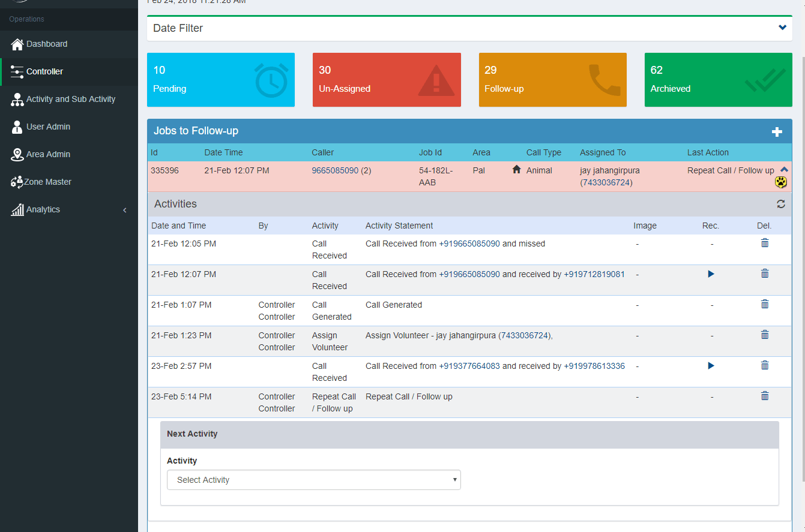Collapse job 335396 row with chevron
805x532 pixels.
784,170
